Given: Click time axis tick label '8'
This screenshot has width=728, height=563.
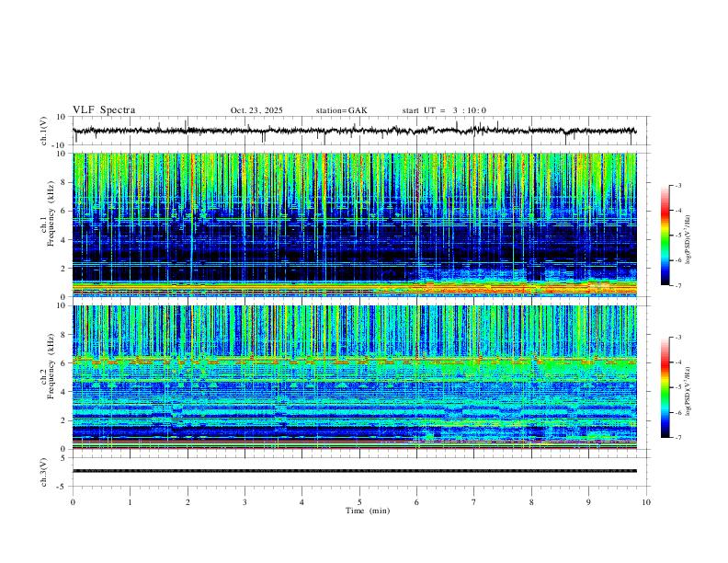Looking at the screenshot, I should [531, 502].
